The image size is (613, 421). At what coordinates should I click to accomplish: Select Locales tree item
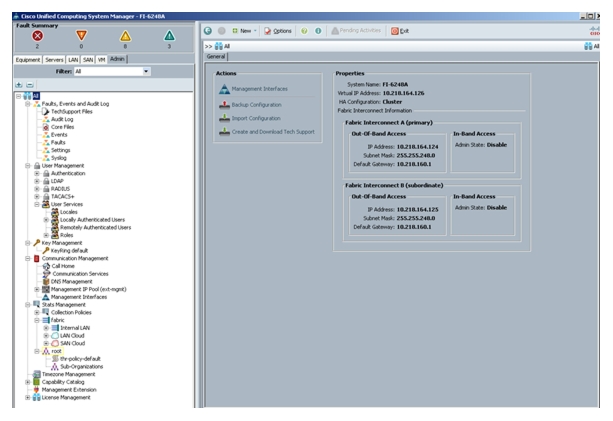pyautogui.click(x=69, y=212)
